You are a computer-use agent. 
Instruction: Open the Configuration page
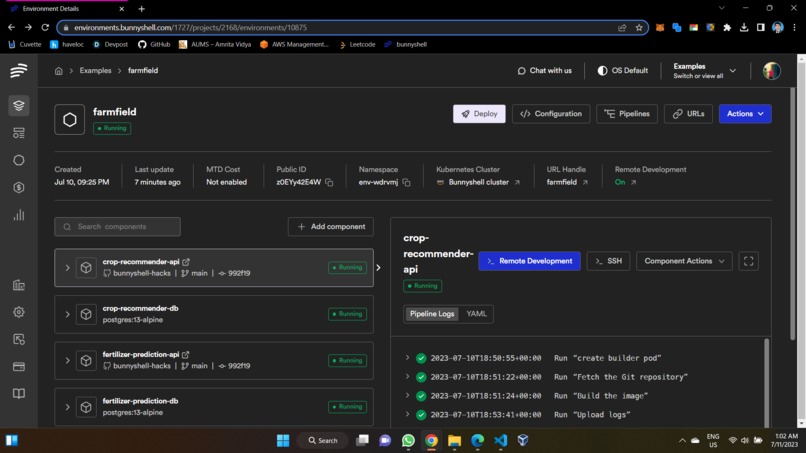click(551, 114)
